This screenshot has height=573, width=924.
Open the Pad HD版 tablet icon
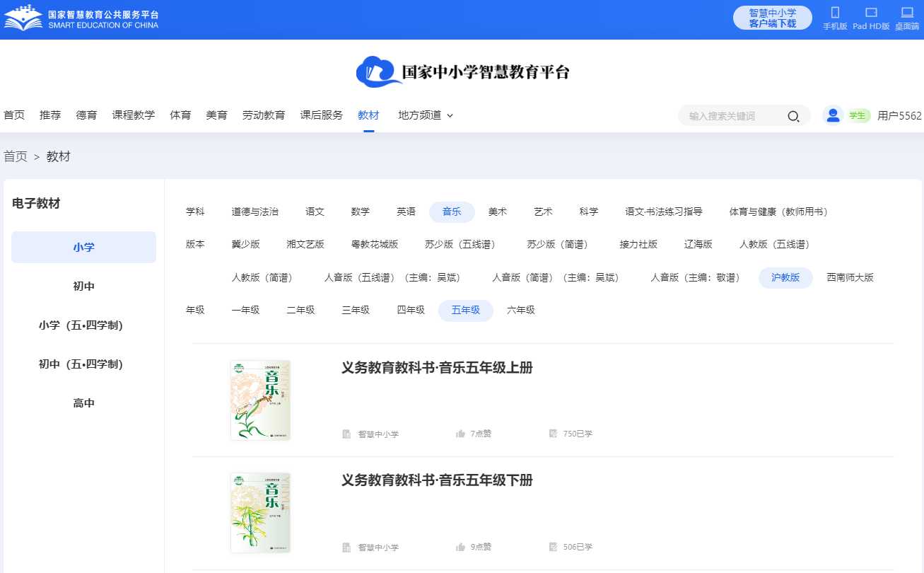pyautogui.click(x=871, y=13)
